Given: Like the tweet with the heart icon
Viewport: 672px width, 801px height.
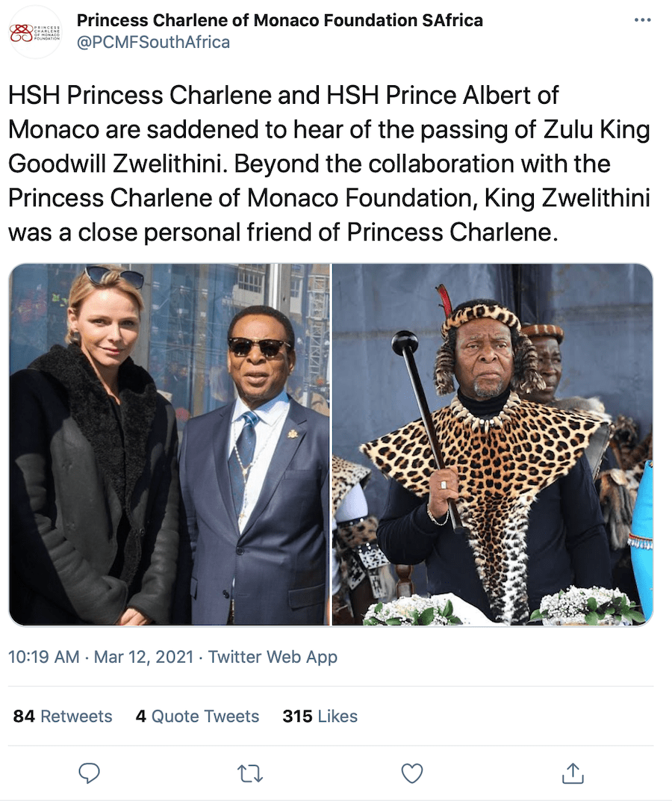Looking at the screenshot, I should point(411,773).
